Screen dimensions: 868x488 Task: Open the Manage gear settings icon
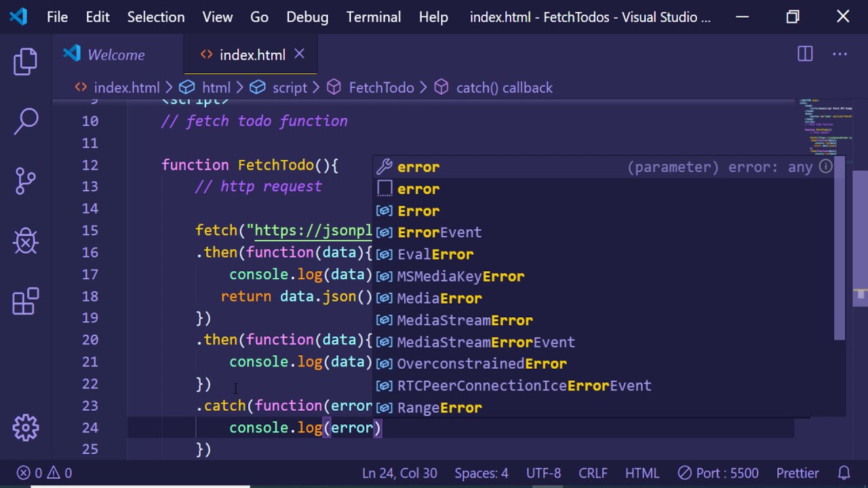(x=26, y=427)
